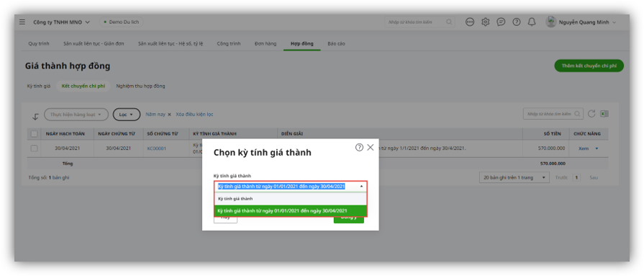The width and height of the screenshot is (644, 276).
Task: Expand the arrow next to Xem action
Action: point(597,149)
